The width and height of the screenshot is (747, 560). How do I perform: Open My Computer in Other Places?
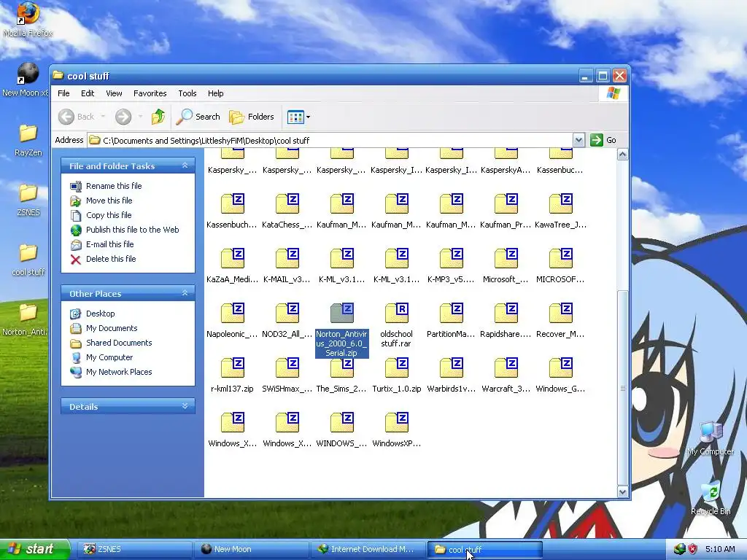pyautogui.click(x=109, y=357)
